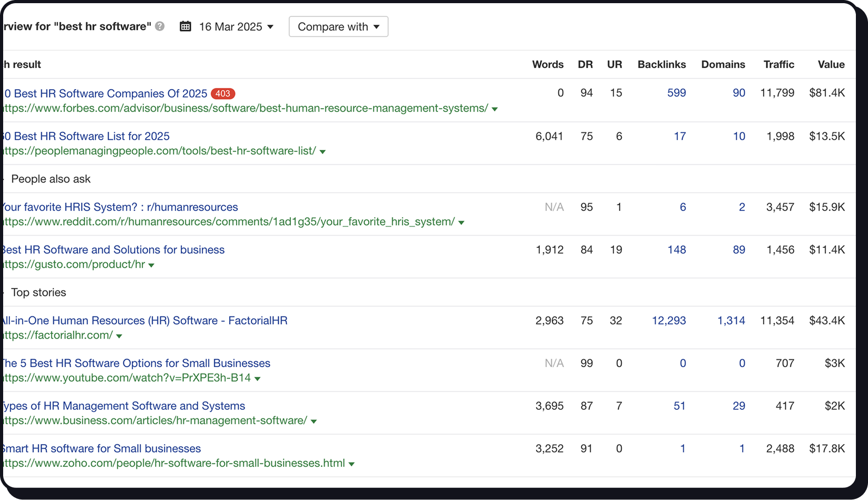Expand the youtube.com URL dropdown arrow
The width and height of the screenshot is (868, 500).
coord(257,379)
